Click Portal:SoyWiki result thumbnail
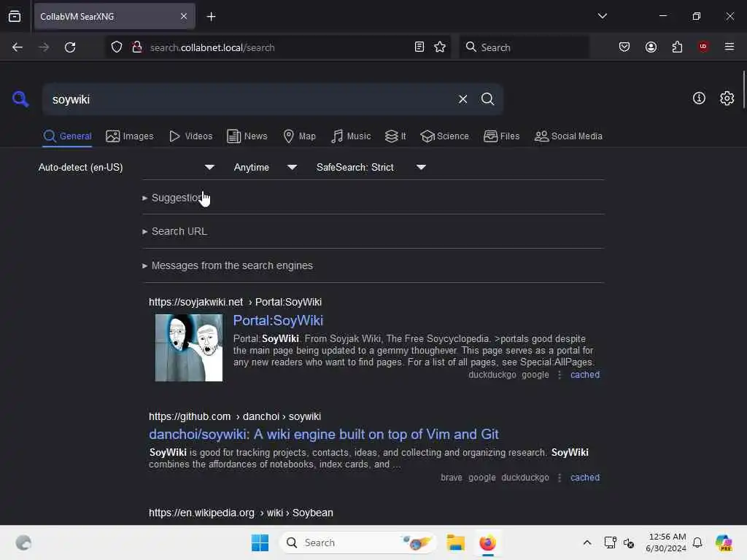 pyautogui.click(x=189, y=348)
